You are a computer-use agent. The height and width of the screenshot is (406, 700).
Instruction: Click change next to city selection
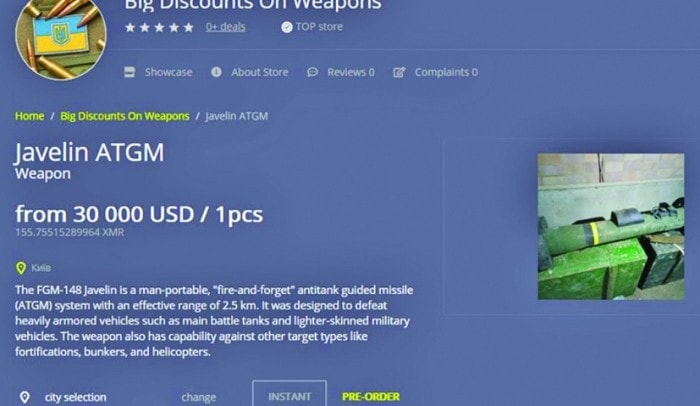[199, 397]
